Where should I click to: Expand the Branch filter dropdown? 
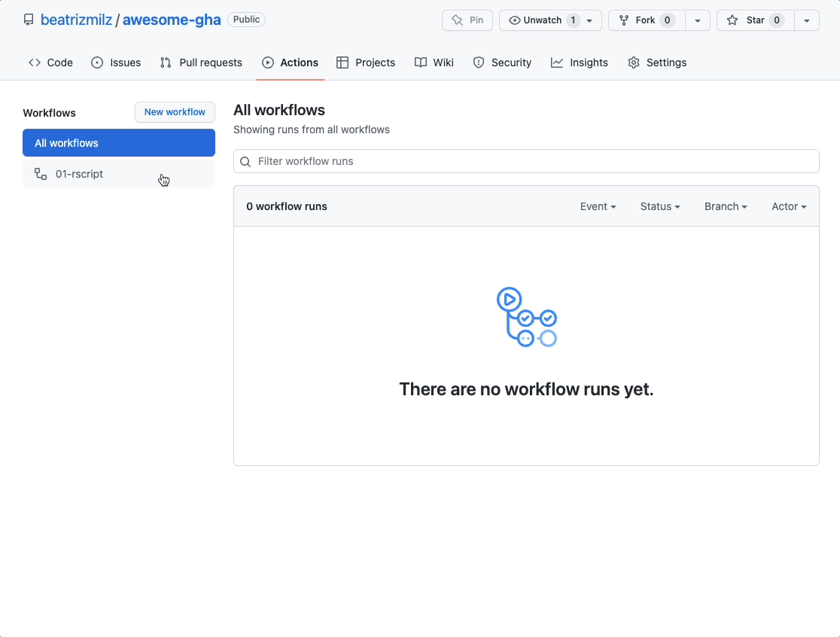726,206
